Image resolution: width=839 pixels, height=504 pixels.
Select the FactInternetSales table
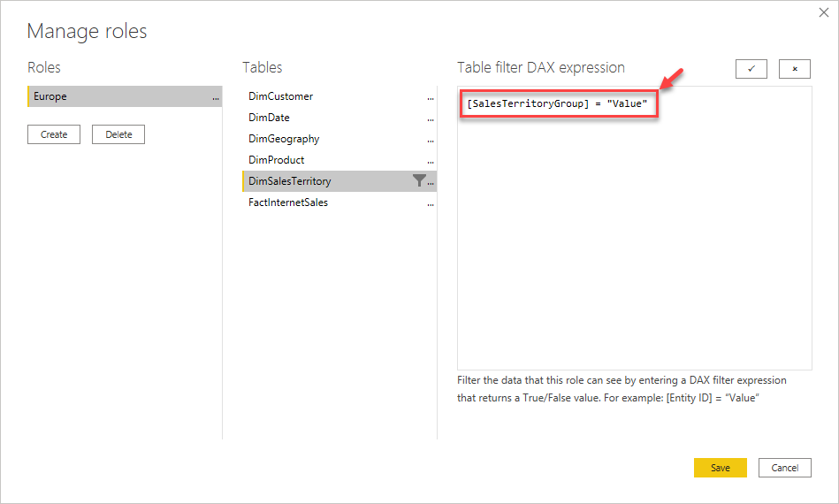coord(288,202)
